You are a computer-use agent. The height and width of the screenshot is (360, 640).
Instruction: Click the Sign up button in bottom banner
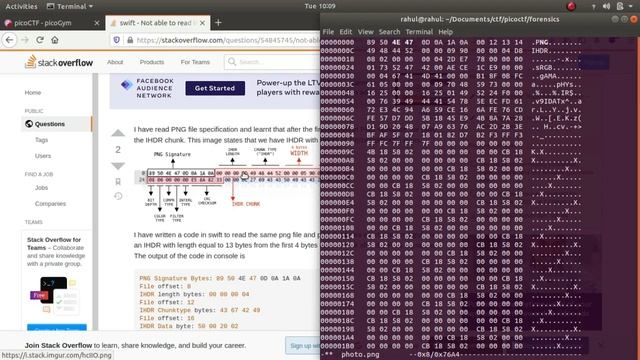tap(303, 346)
